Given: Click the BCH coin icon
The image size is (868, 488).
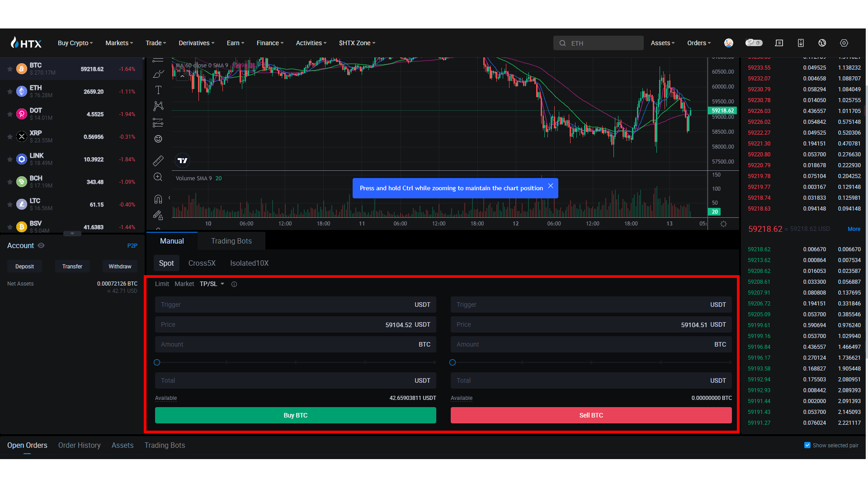Looking at the screenshot, I should click(x=22, y=182).
